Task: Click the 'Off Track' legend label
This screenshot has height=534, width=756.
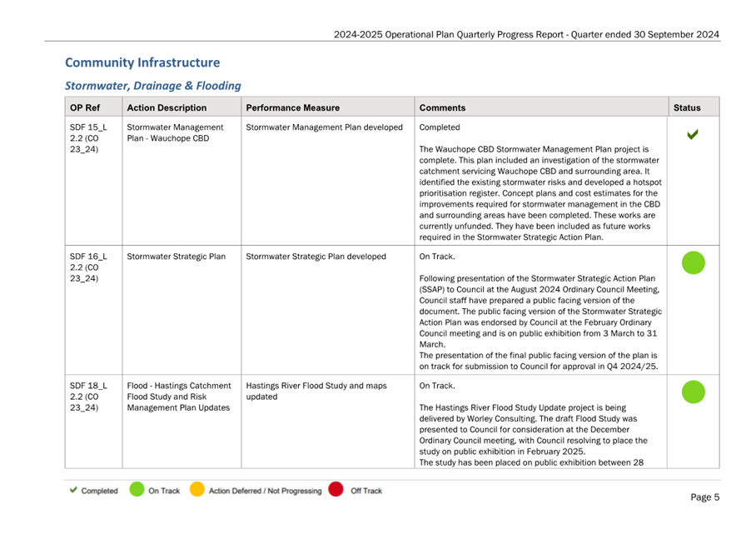Action: tap(366, 491)
